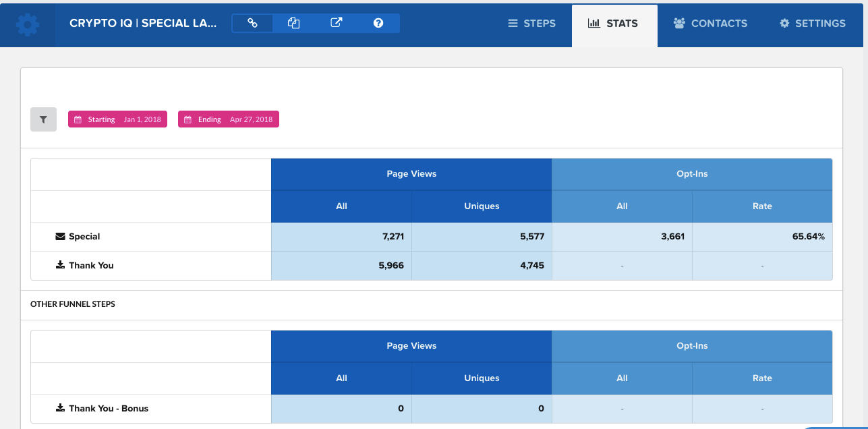
Task: Click the funnel link chain icon
Action: [252, 23]
